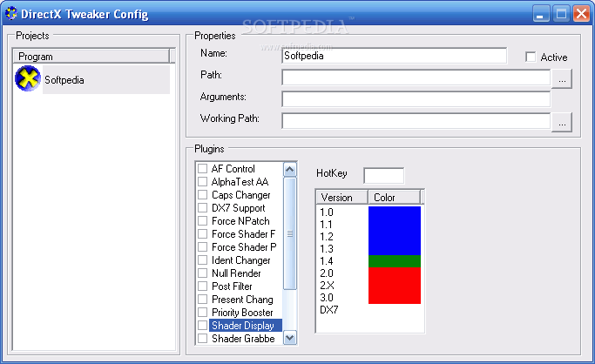Click the HotKey input box
This screenshot has height=364, width=595.
click(x=383, y=176)
